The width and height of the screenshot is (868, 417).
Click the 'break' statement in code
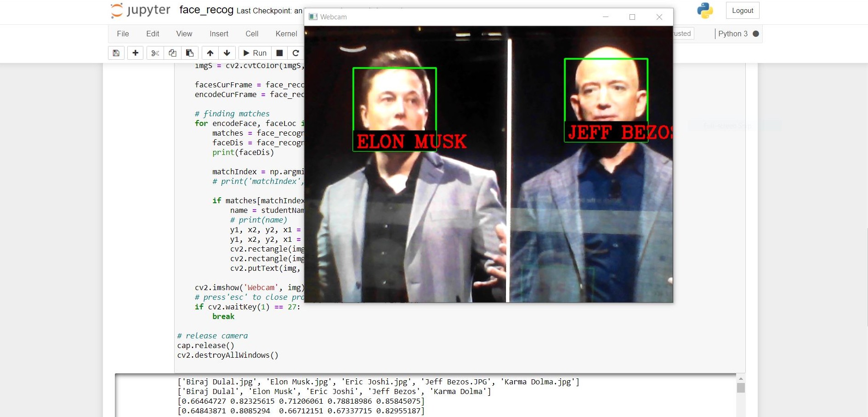(223, 316)
